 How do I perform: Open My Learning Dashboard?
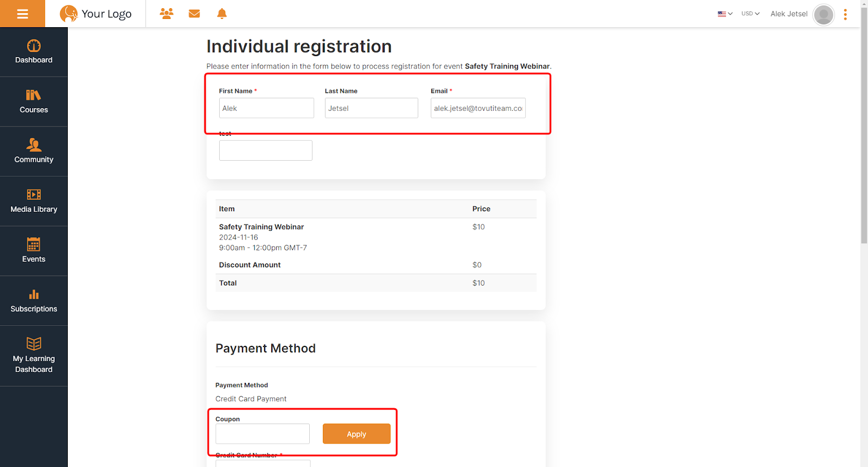coord(34,356)
